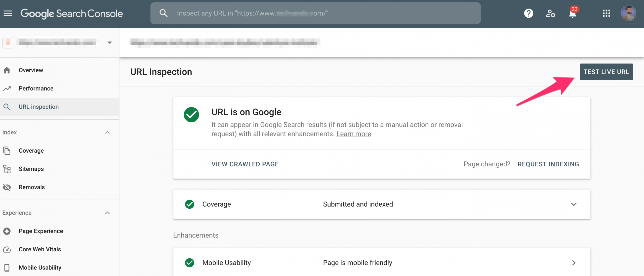
Task: Click the Performance trend line icon
Action: [x=7, y=88]
